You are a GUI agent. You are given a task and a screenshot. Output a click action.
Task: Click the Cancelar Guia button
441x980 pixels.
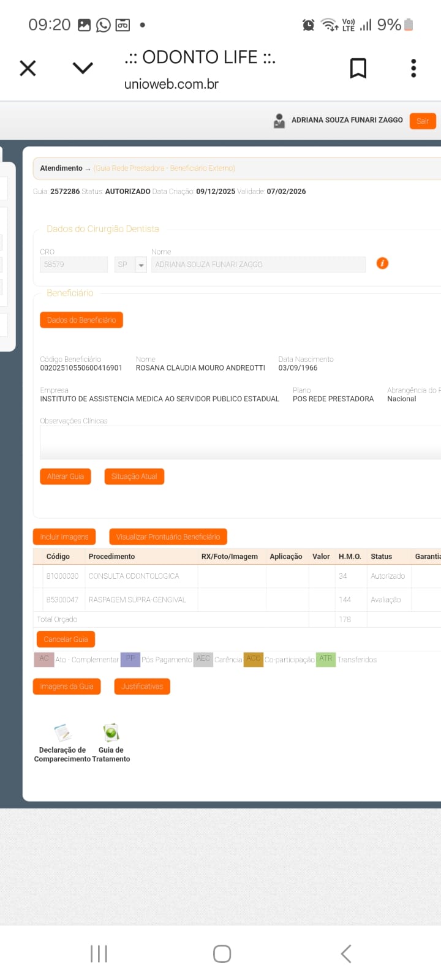(x=66, y=639)
